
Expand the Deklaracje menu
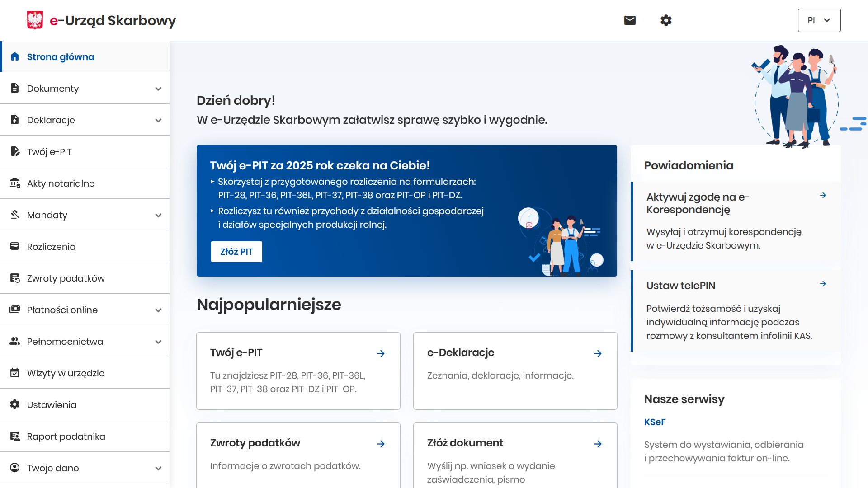(x=158, y=120)
